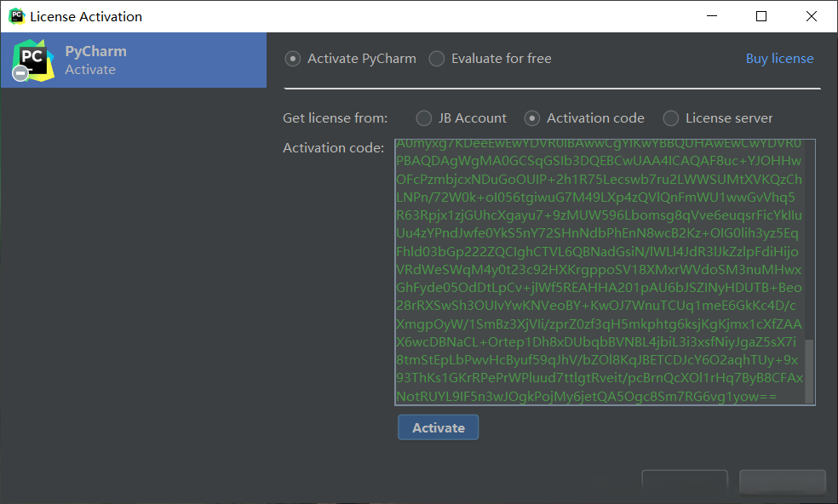Open the Buy license link

(x=779, y=59)
